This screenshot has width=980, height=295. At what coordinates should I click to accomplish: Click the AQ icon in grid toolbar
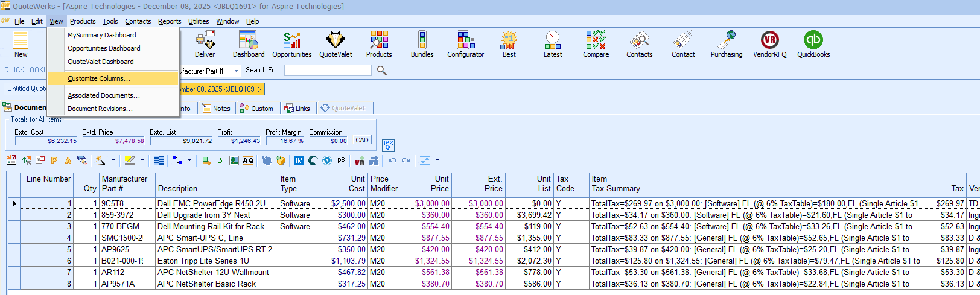pyautogui.click(x=248, y=160)
